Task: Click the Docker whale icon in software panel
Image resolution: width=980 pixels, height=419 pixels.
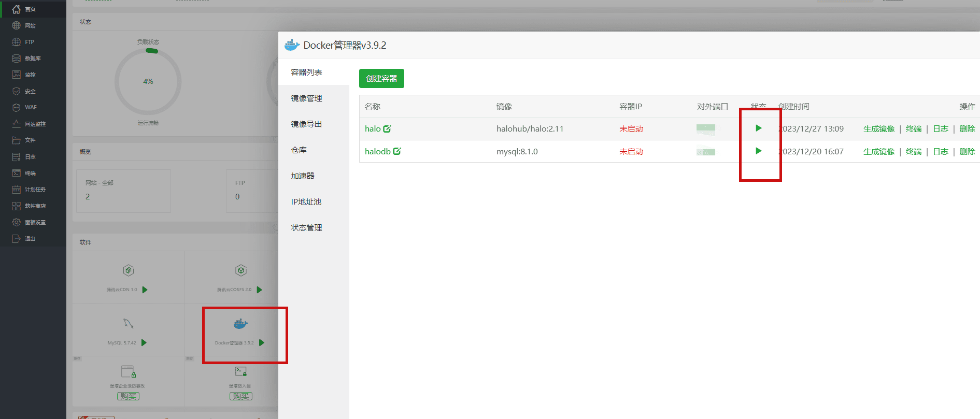Action: tap(240, 324)
